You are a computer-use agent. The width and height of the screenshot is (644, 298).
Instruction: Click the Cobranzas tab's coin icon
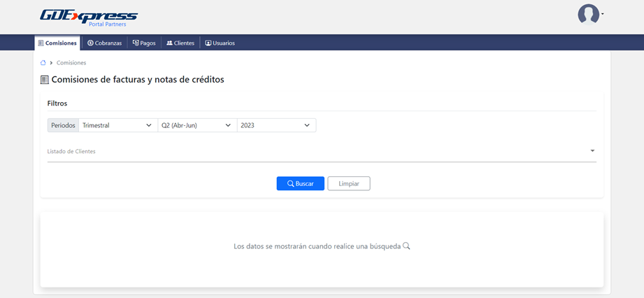click(90, 43)
